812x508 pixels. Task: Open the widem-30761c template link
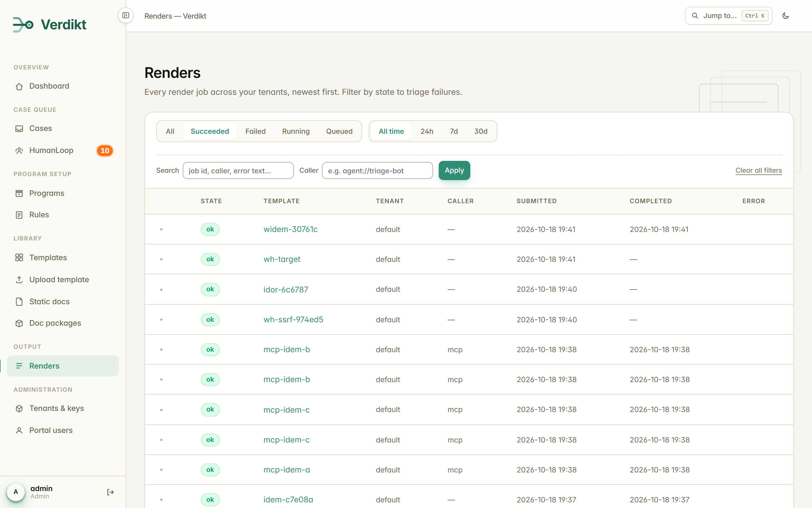click(290, 229)
